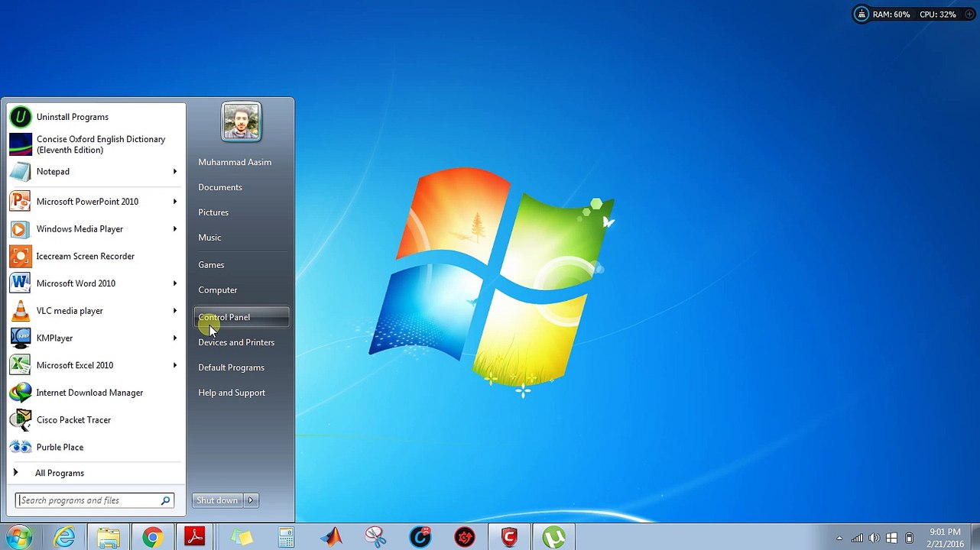The height and width of the screenshot is (550, 980).
Task: Open Snipping Tool scissors icon
Action: pyautogui.click(x=375, y=538)
